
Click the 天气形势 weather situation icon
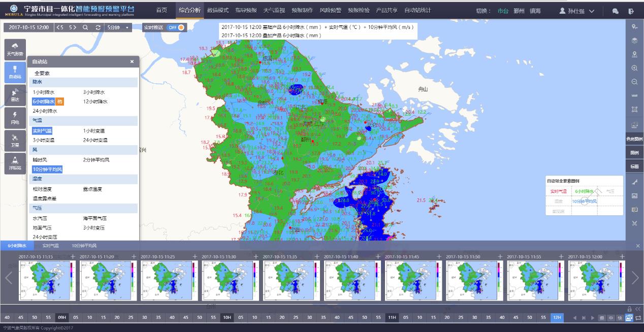point(15,49)
